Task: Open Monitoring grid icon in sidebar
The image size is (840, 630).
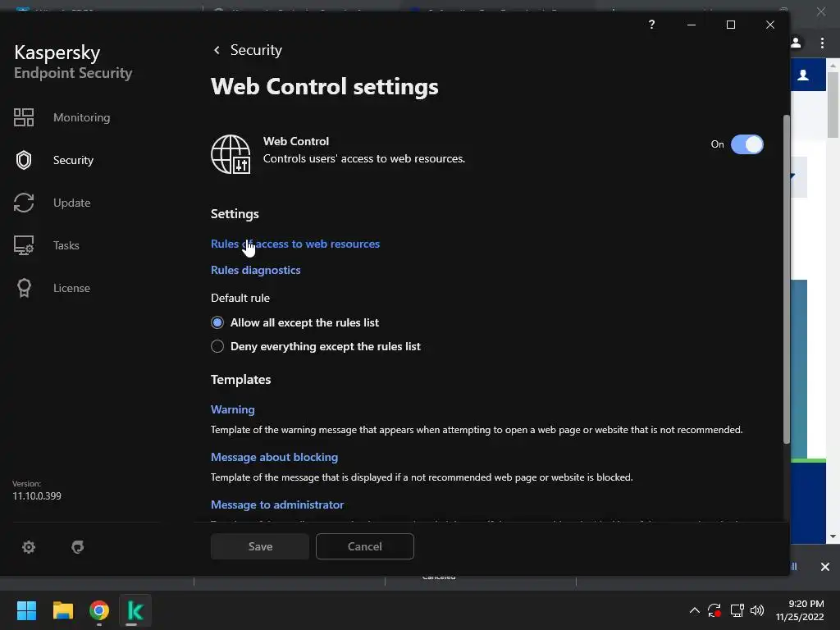Action: (x=24, y=117)
